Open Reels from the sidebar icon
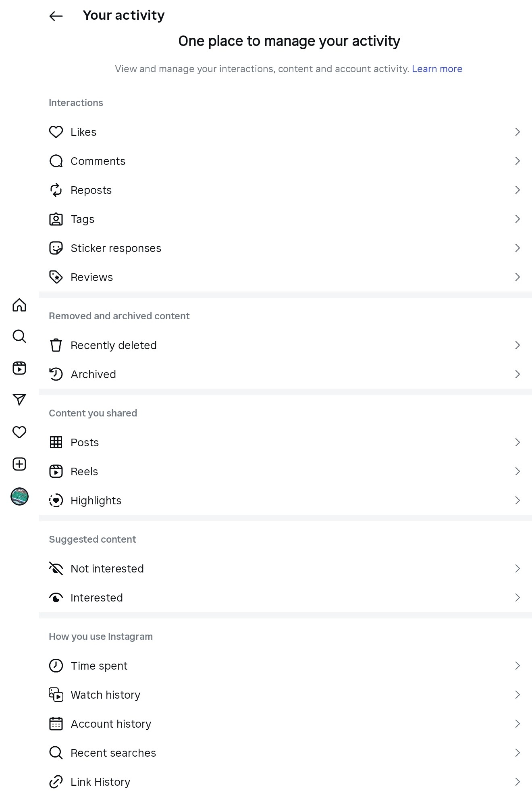The height and width of the screenshot is (793, 532). (x=19, y=368)
